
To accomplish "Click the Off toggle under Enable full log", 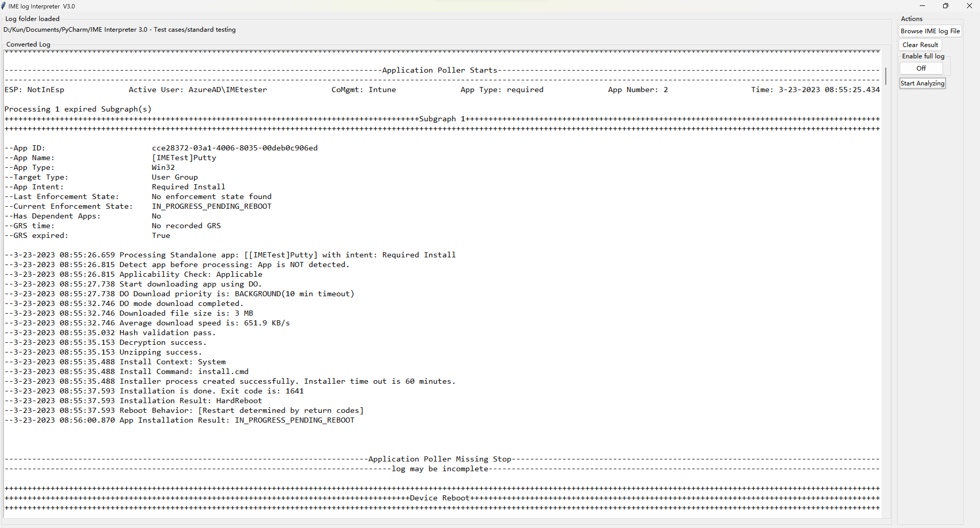I will coord(921,68).
